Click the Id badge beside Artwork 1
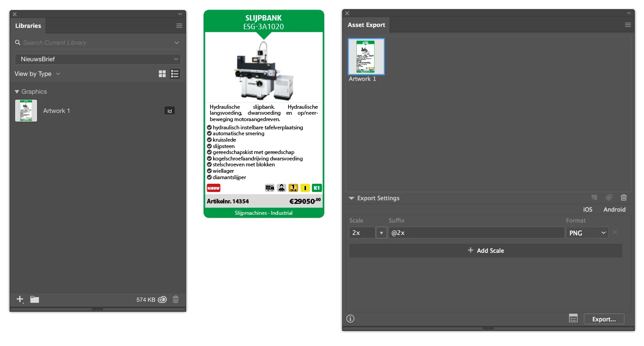This screenshot has width=644, height=346. click(x=170, y=111)
